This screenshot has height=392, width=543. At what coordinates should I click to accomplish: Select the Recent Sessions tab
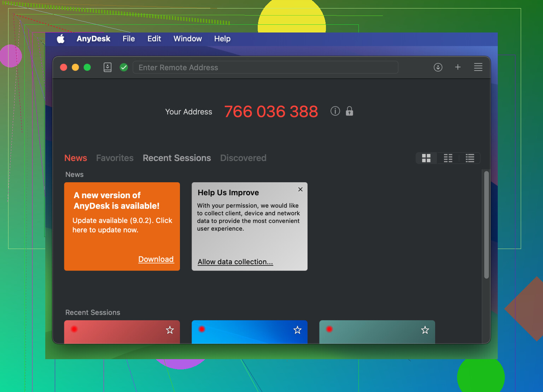pyautogui.click(x=177, y=158)
